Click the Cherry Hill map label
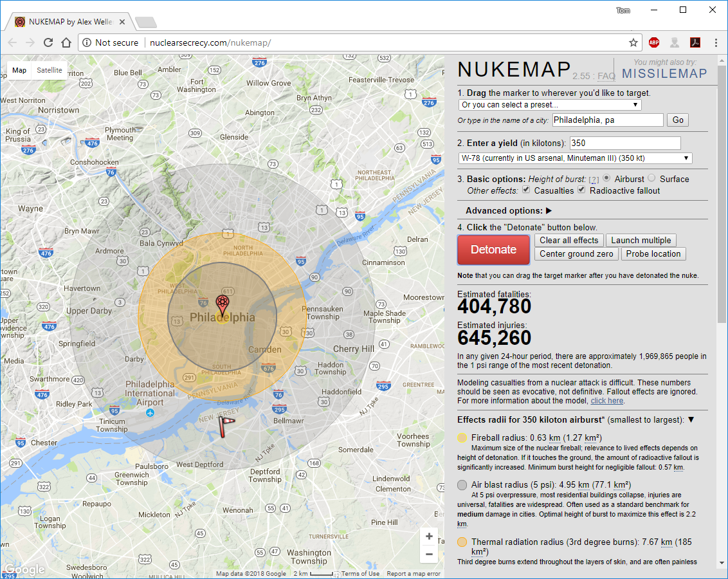 (x=354, y=349)
